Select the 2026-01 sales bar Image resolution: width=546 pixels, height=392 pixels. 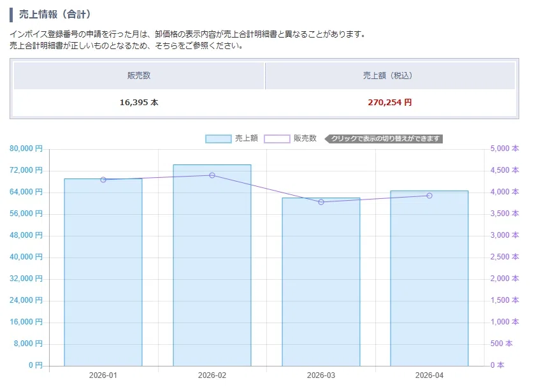pyautogui.click(x=103, y=272)
